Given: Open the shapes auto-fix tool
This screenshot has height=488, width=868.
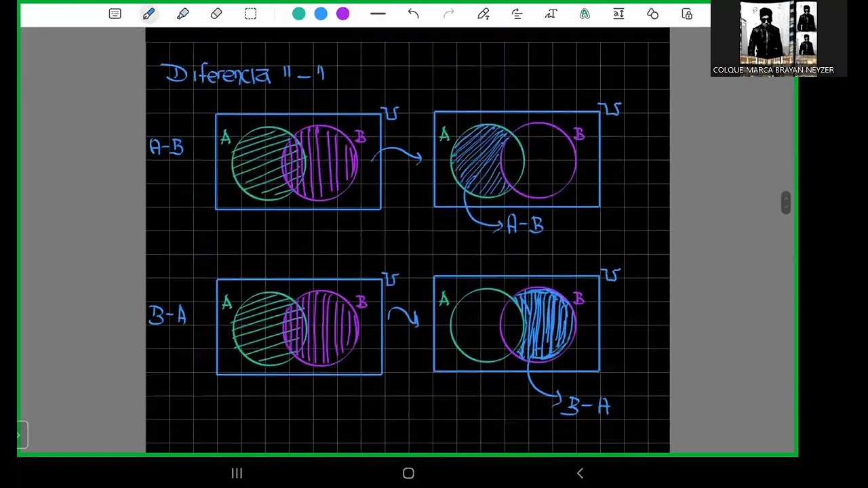Looking at the screenshot, I should 652,14.
